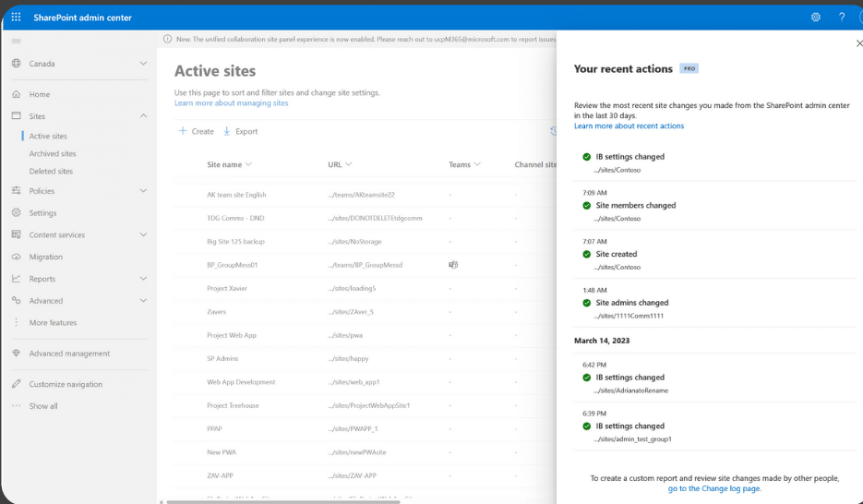
Task: Click the Project Web App site name
Action: click(231, 334)
